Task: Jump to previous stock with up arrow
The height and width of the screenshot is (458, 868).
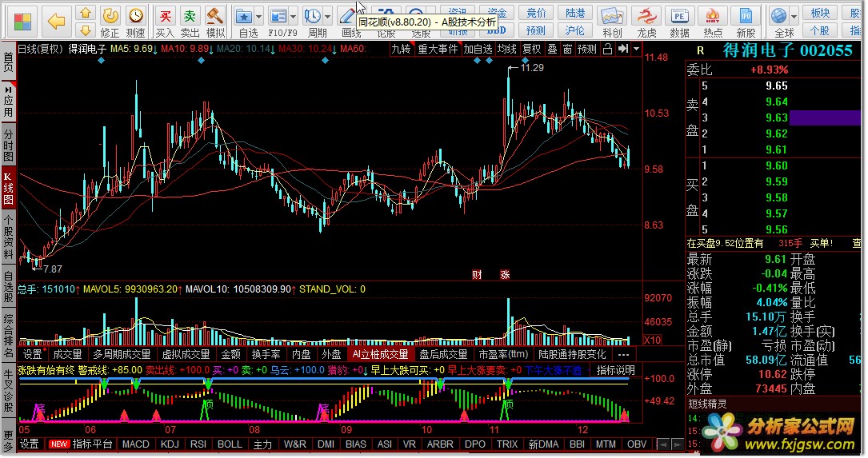Action: pyautogui.click(x=86, y=14)
